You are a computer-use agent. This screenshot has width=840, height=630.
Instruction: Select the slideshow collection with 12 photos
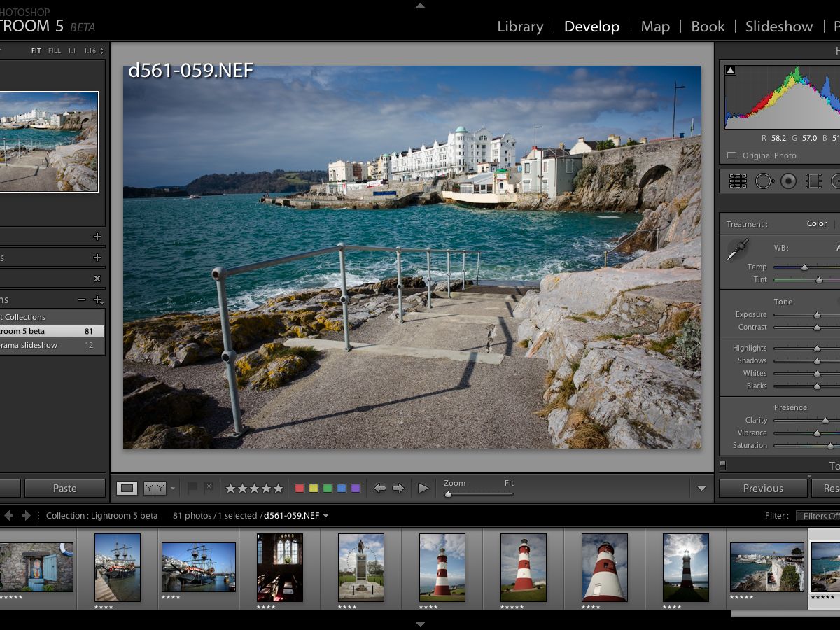pos(52,345)
